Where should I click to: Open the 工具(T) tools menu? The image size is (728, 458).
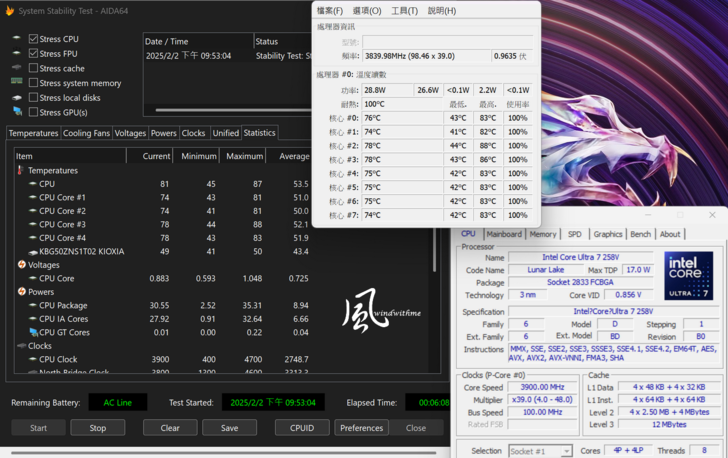[405, 11]
